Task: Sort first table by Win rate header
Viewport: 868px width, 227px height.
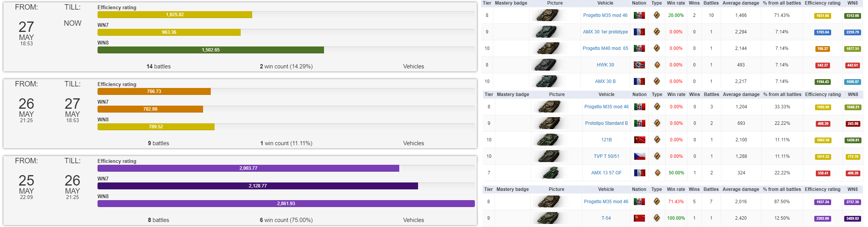Action: (676, 3)
